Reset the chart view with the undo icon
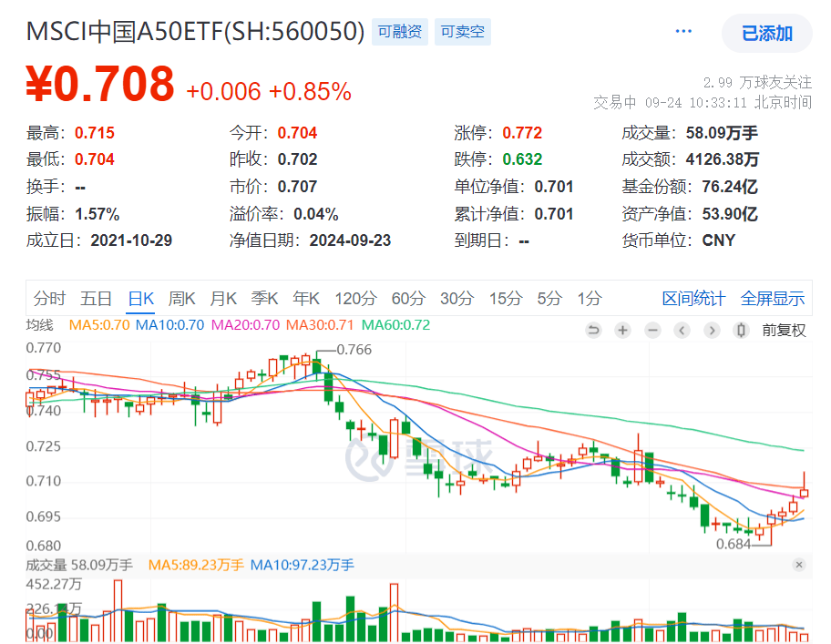This screenshot has width=831, height=644. click(x=593, y=330)
